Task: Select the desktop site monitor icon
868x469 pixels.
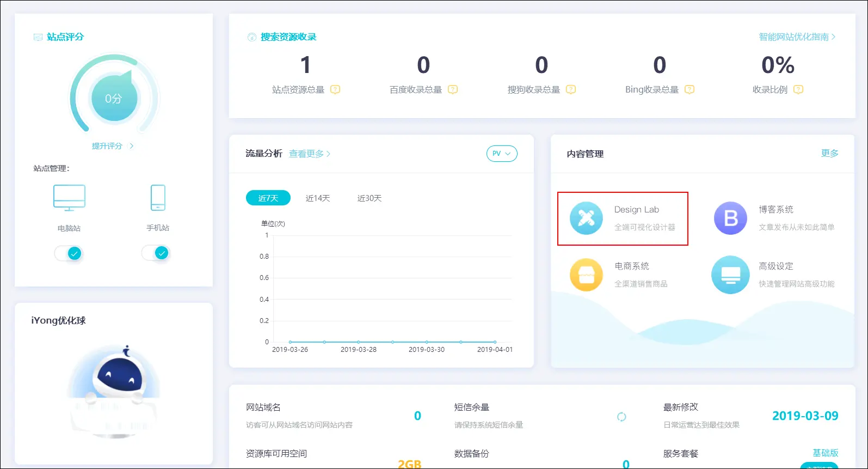Action: [69, 198]
